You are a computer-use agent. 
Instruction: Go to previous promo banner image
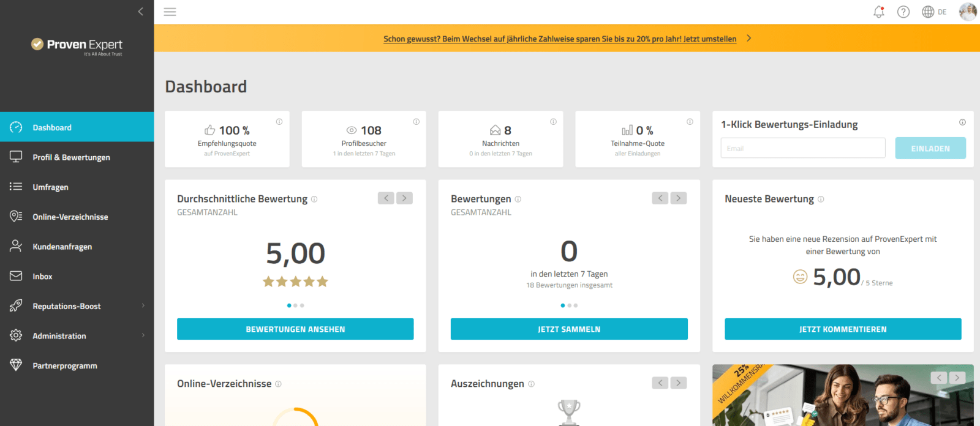(x=939, y=378)
